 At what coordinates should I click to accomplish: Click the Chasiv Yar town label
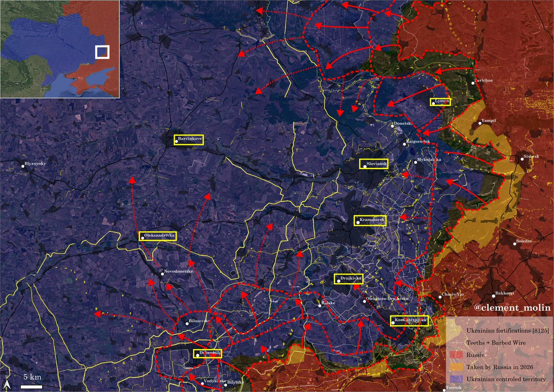point(453,294)
